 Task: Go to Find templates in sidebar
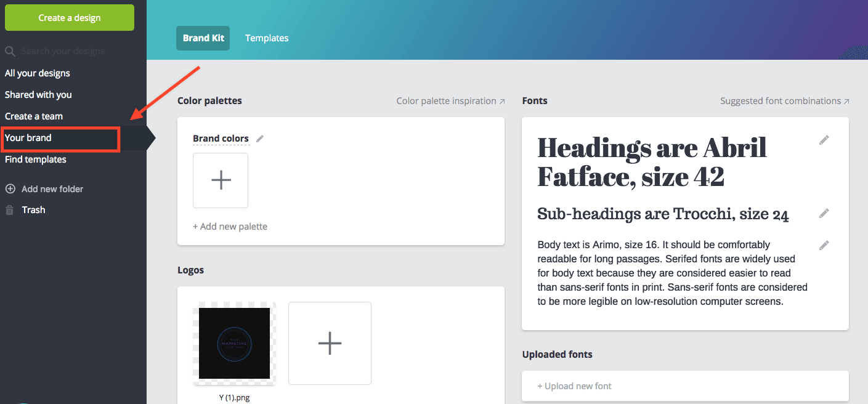[36, 160]
